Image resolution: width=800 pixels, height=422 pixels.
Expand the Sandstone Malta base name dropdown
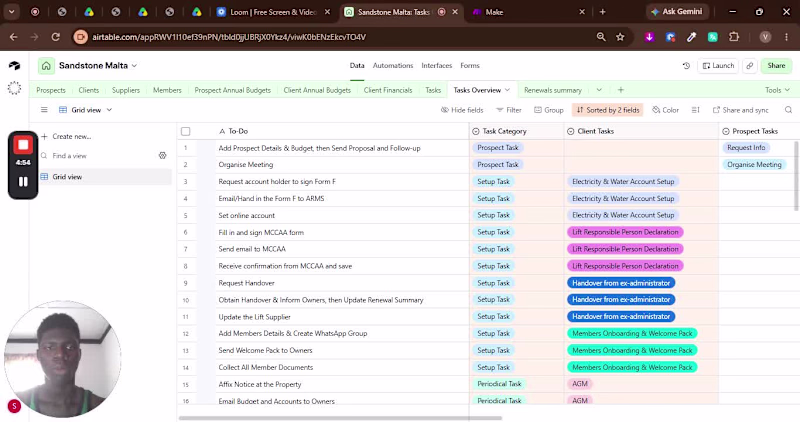(x=134, y=66)
